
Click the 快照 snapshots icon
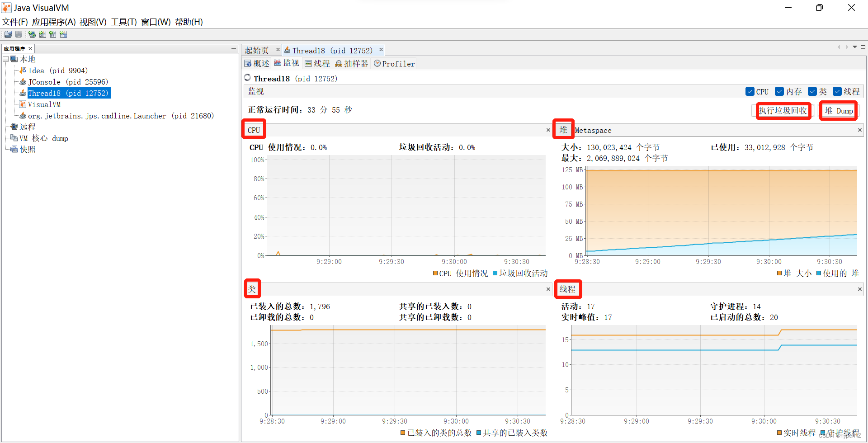point(14,150)
